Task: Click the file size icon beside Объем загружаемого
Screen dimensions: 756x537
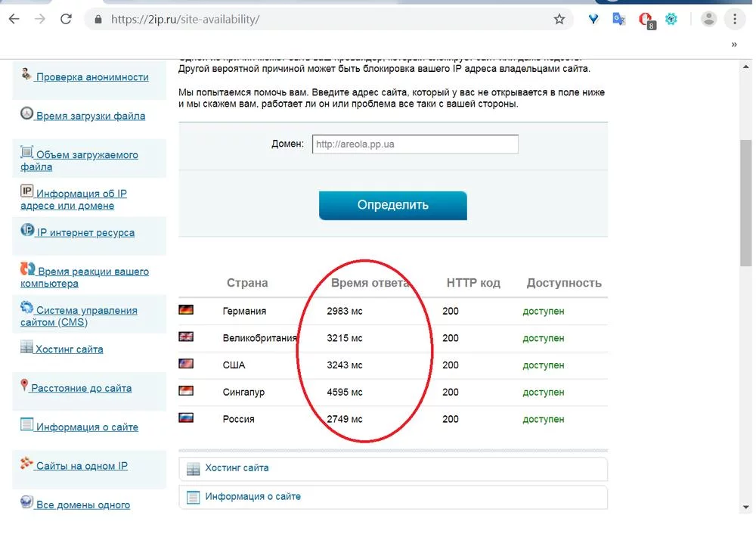Action: tap(27, 152)
